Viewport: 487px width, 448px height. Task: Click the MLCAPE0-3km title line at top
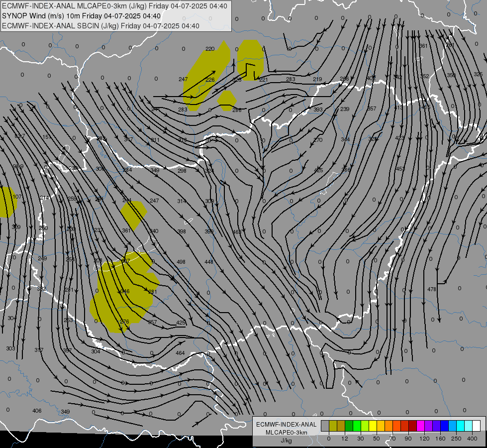coord(114,6)
